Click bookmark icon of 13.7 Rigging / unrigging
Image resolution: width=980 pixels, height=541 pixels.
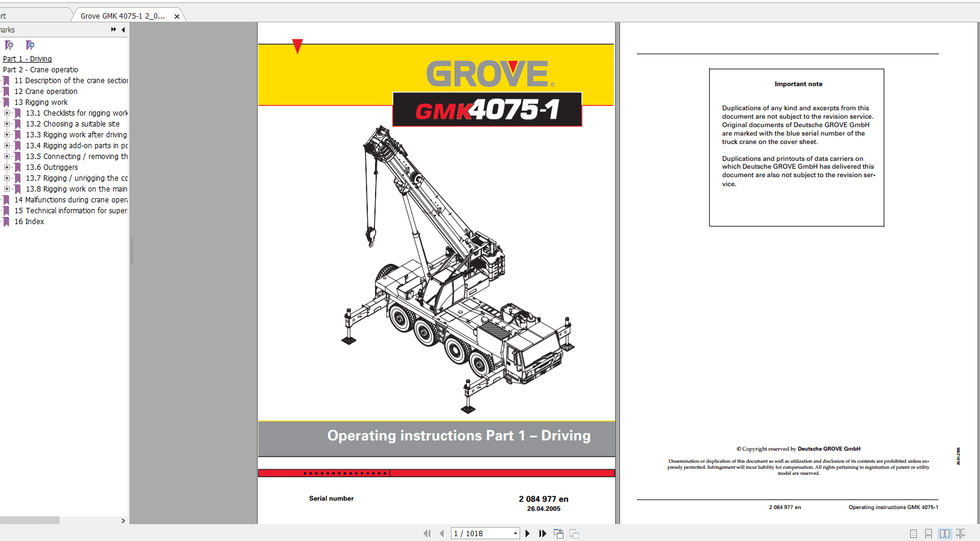point(17,178)
